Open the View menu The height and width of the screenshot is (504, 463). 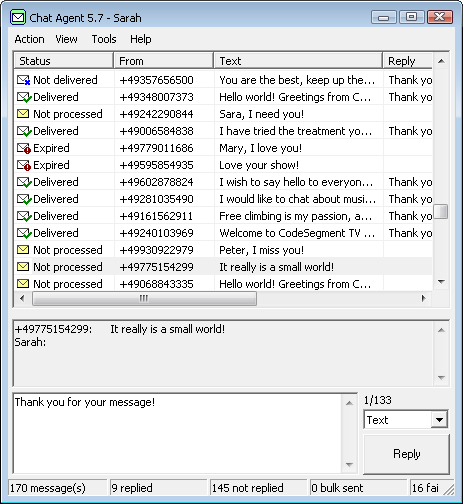coord(66,39)
